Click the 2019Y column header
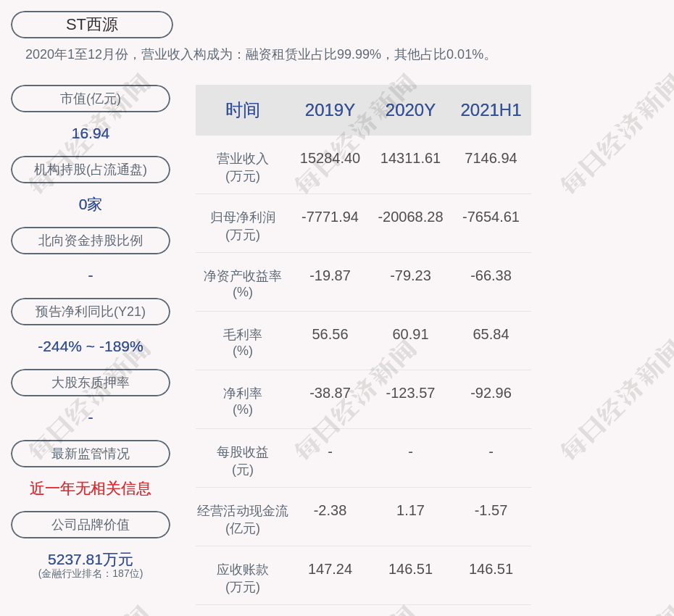The height and width of the screenshot is (616, 674). pos(330,110)
